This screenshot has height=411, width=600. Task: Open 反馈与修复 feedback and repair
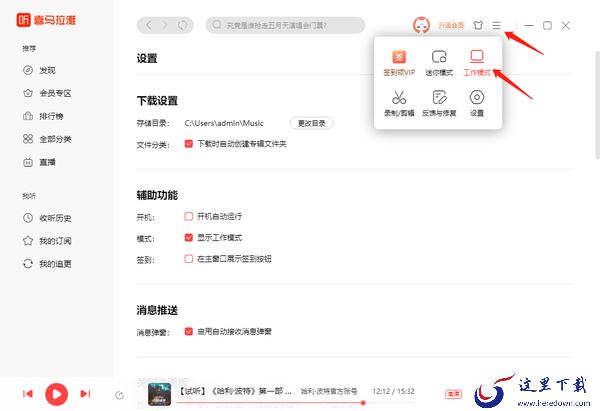coord(439,103)
